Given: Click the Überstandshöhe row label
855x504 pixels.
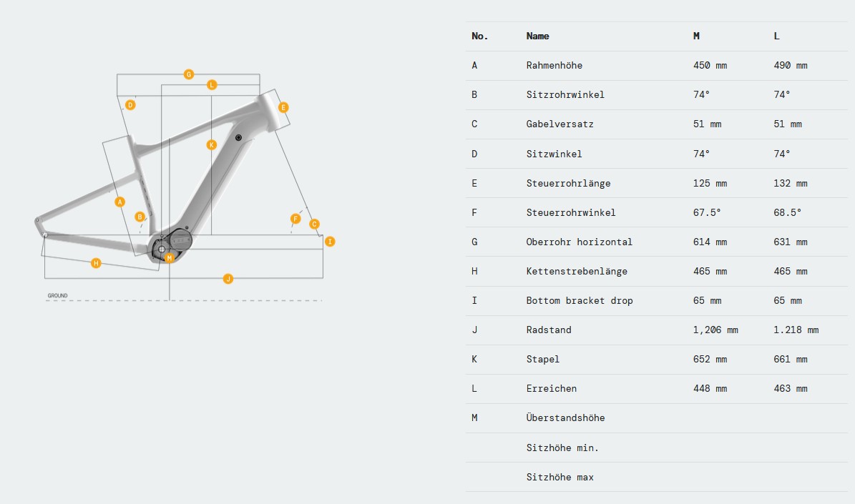Looking at the screenshot, I should pyautogui.click(x=565, y=417).
